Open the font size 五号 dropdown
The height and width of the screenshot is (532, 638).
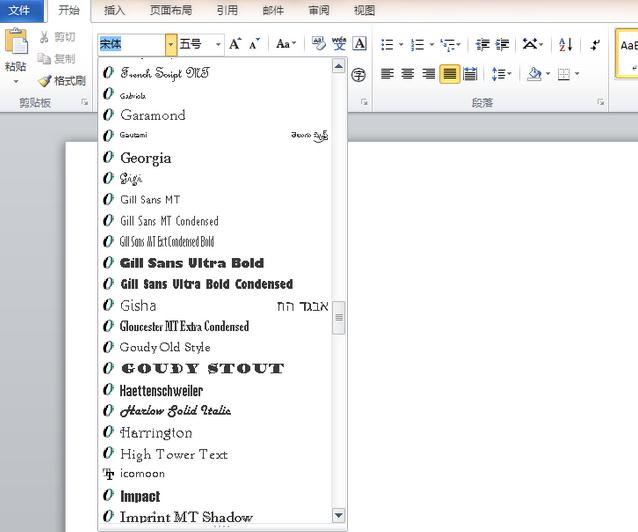point(218,44)
